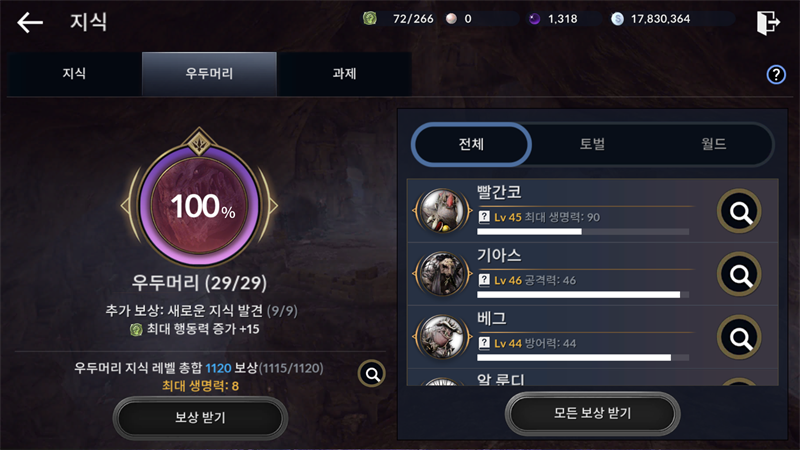Viewport: 800px width, 450px height.
Task: Open the 우두머리 tab
Action: click(x=209, y=73)
